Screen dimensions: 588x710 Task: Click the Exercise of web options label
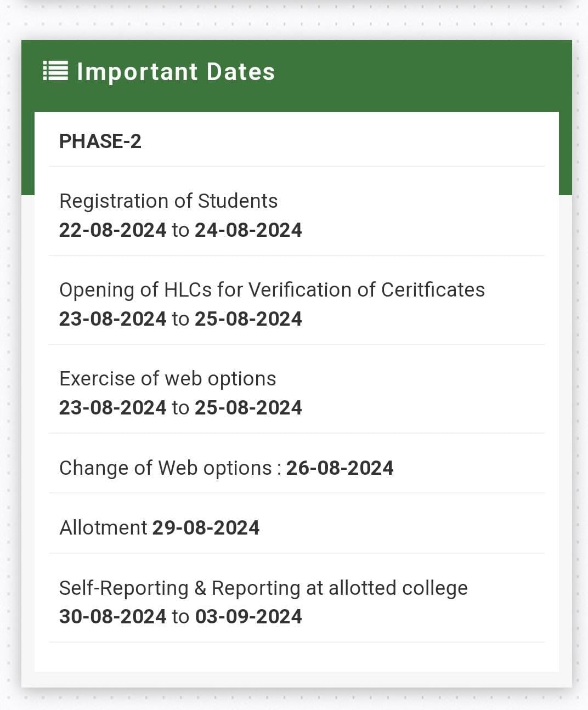[167, 379]
